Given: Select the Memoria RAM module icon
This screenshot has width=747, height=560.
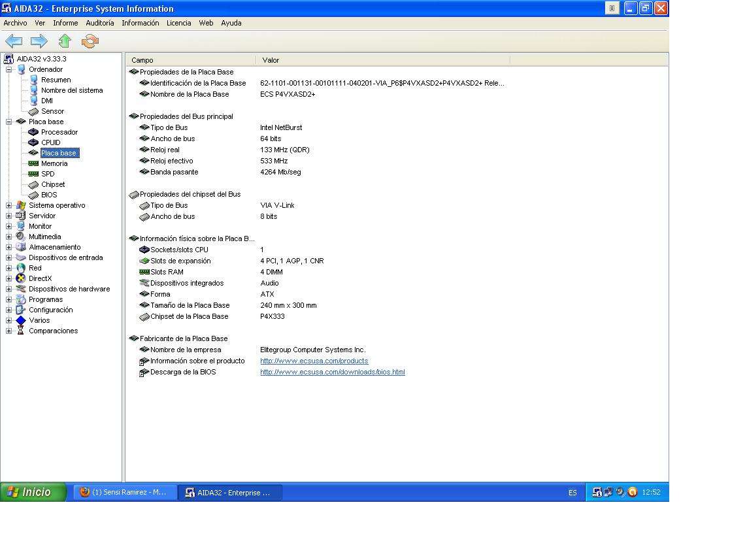Looking at the screenshot, I should (33, 164).
